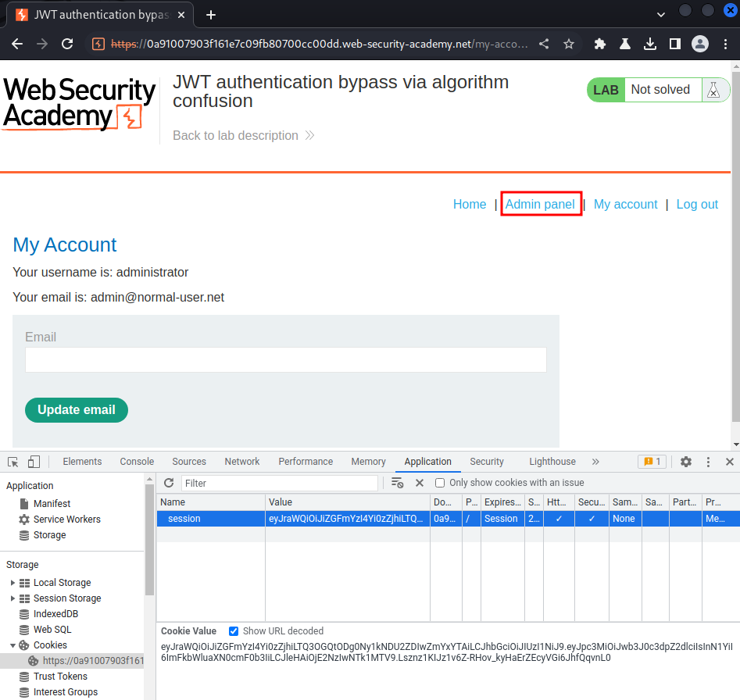Image resolution: width=740 pixels, height=700 pixels.
Task: Toggle the DevTools device toolbar icon
Action: pyautogui.click(x=34, y=462)
